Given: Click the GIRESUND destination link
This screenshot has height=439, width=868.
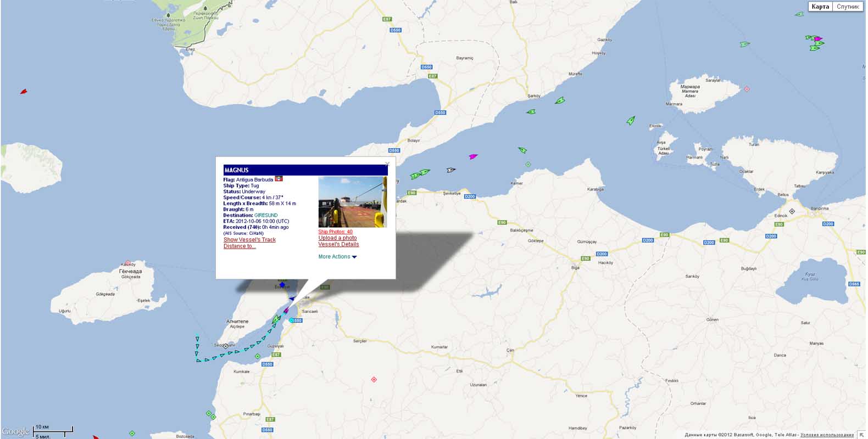Looking at the screenshot, I should pos(266,216).
